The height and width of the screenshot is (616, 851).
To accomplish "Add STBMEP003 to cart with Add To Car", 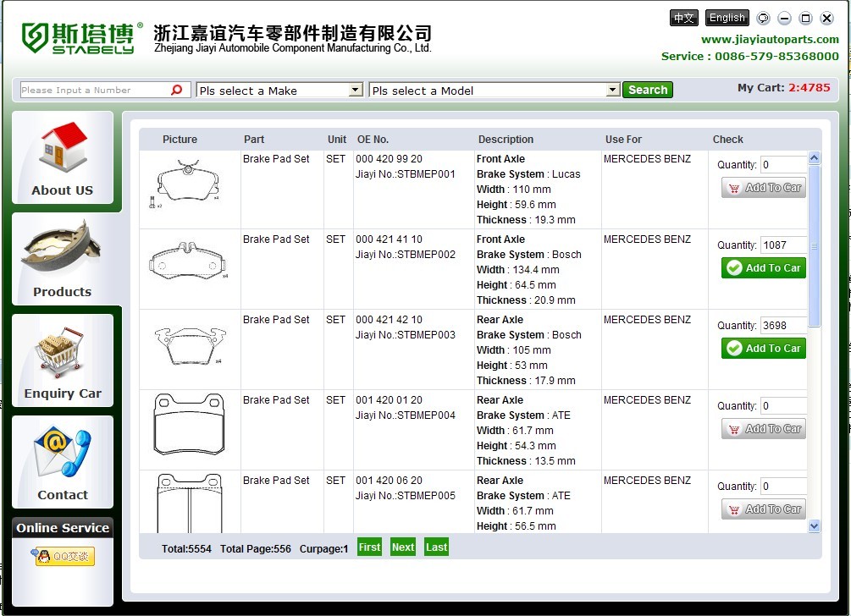I will tap(764, 348).
